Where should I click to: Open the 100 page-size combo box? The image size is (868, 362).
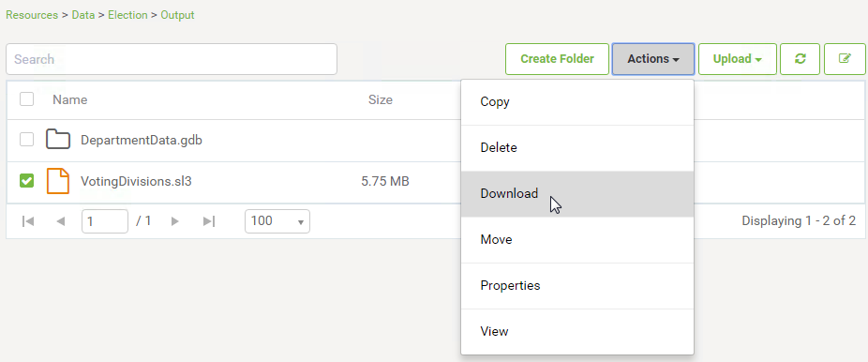[x=277, y=221]
